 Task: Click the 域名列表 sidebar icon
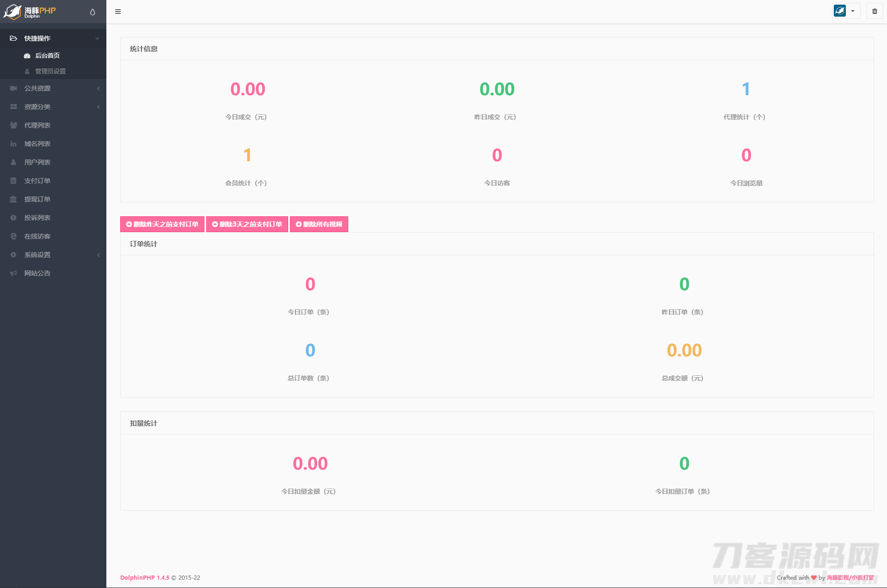(x=13, y=144)
